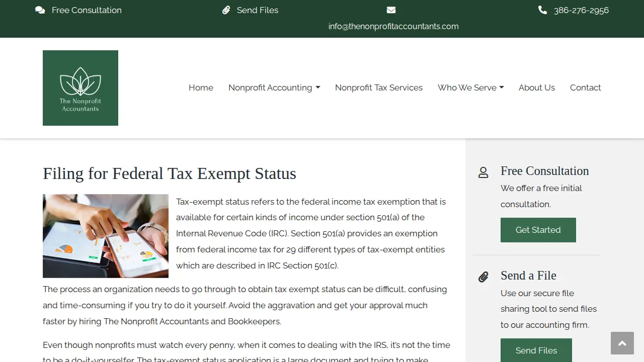Open the About Us page
Screen dimensions: 644x362
tap(537, 87)
